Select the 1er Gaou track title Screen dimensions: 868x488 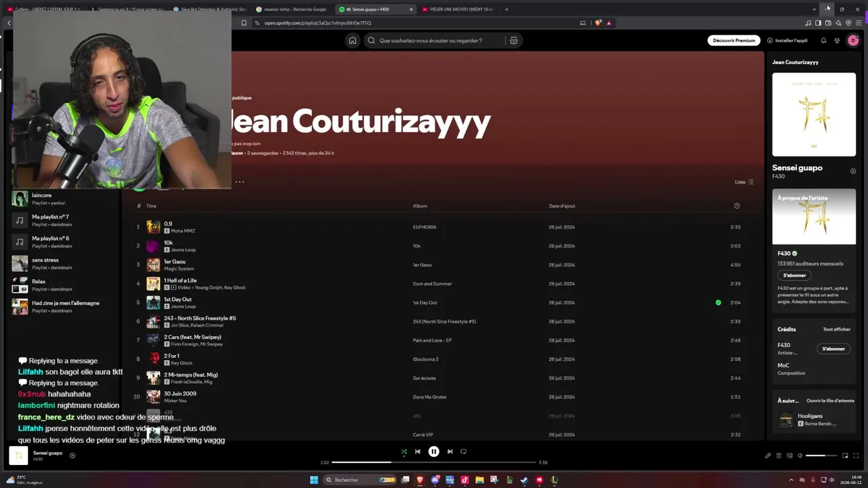click(x=174, y=262)
